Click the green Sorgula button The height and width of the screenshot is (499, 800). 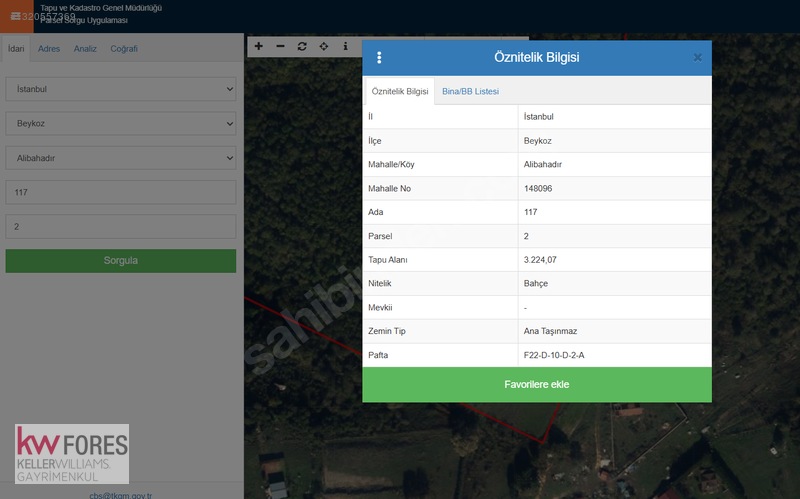121,261
